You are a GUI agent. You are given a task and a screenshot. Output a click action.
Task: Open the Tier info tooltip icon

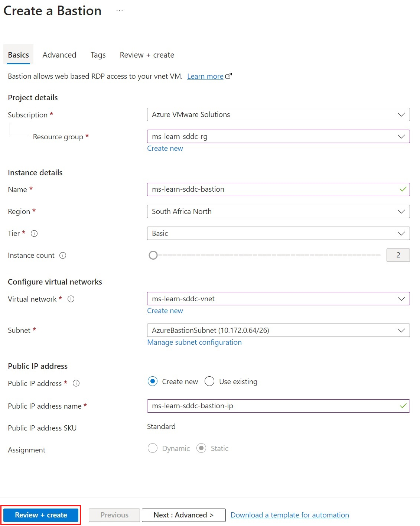pos(34,234)
